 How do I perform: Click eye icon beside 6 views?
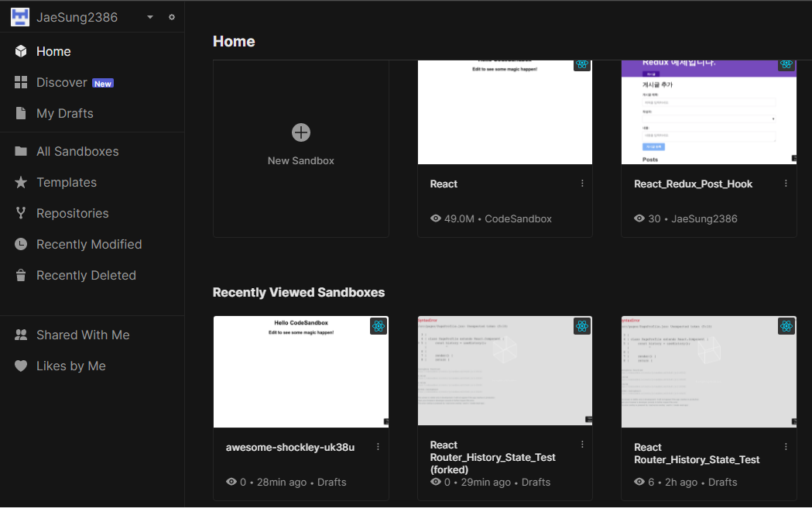tap(639, 482)
